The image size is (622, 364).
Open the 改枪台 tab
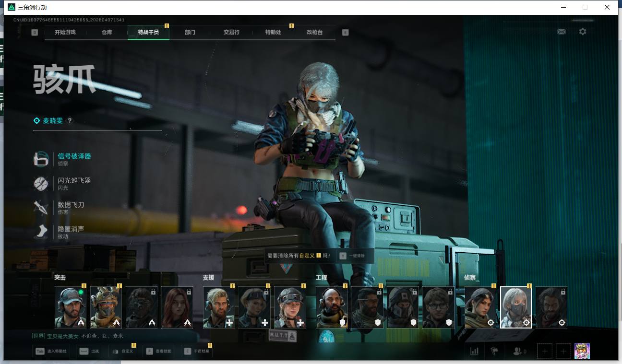314,32
